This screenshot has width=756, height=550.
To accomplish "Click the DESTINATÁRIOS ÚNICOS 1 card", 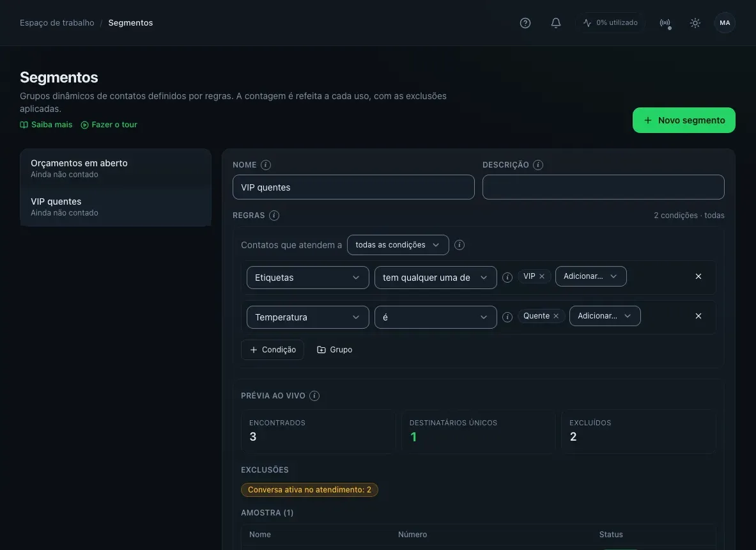I will [x=478, y=431].
